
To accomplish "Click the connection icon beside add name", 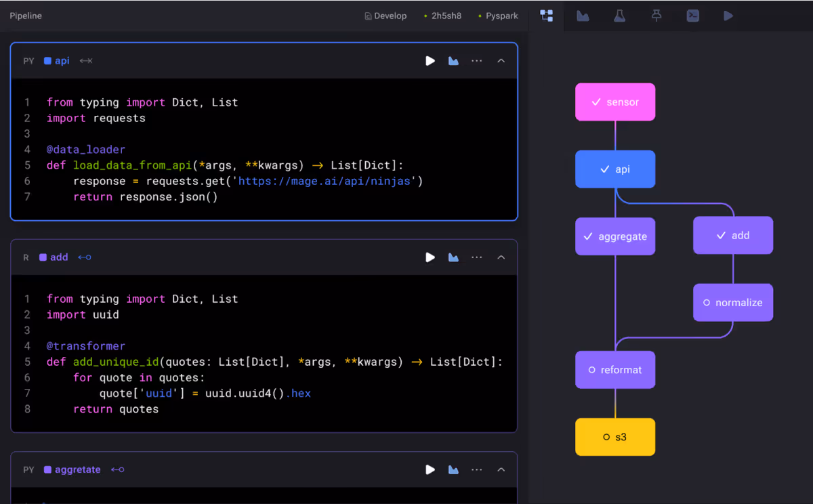I will pyautogui.click(x=85, y=257).
